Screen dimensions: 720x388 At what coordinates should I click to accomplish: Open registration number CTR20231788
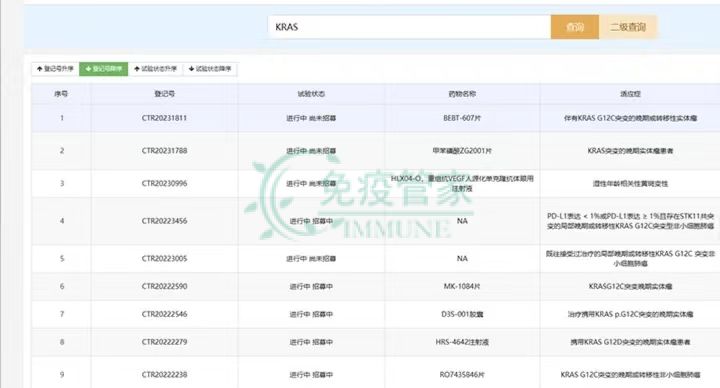pos(164,151)
